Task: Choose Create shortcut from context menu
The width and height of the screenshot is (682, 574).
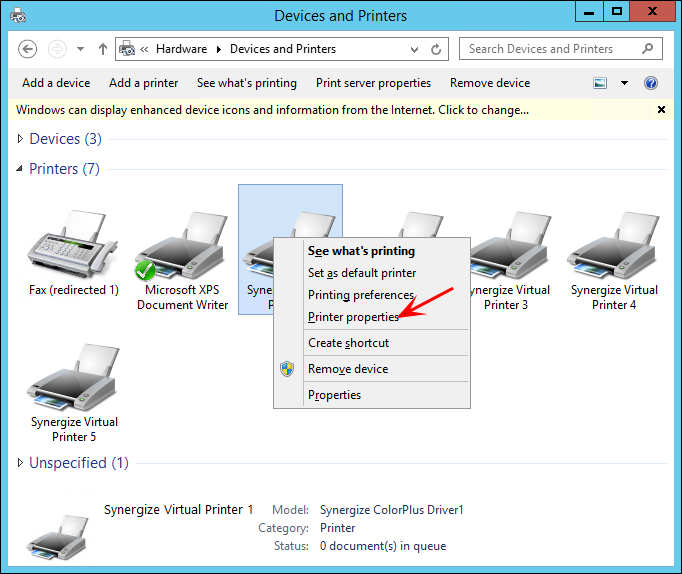Action: coord(348,343)
